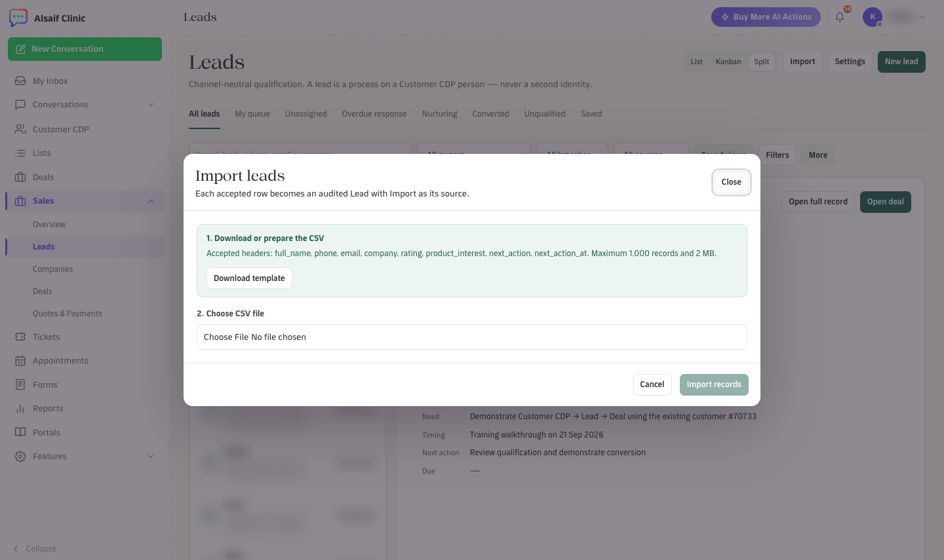
Task: Open the notifications bell icon
Action: tap(840, 17)
